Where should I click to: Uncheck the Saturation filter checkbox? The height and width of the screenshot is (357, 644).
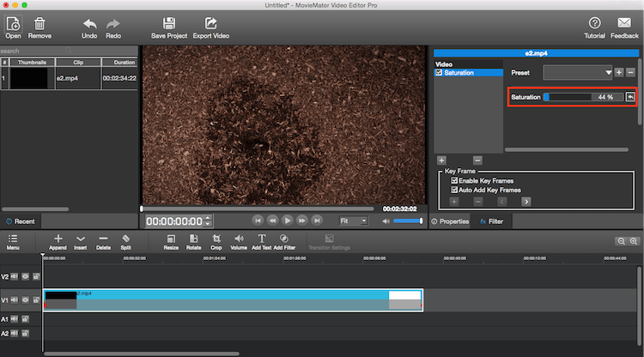(x=439, y=73)
